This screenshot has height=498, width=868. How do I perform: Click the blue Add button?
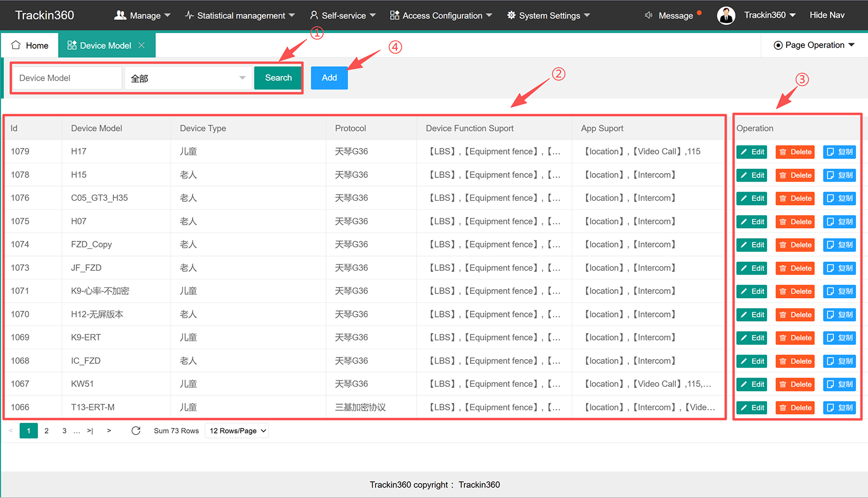click(329, 78)
